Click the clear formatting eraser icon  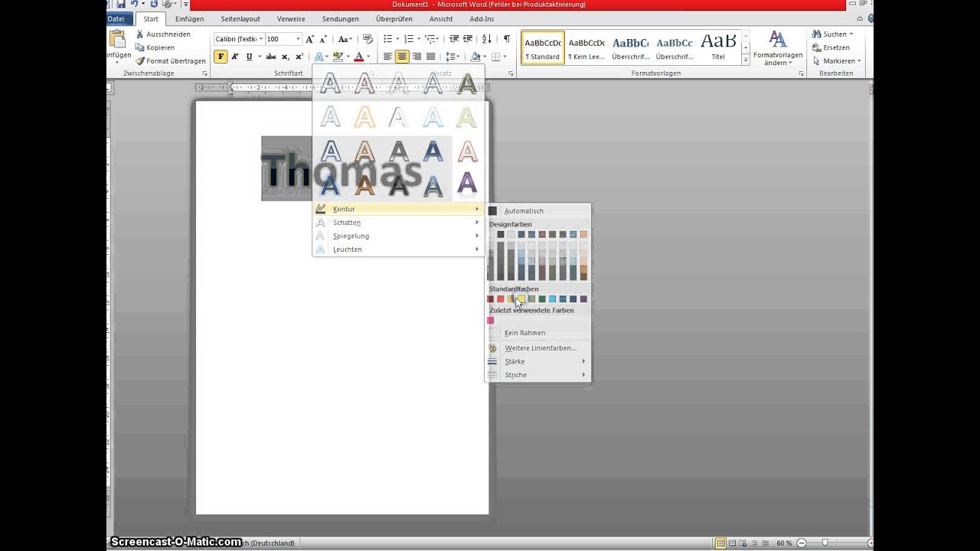point(367,39)
